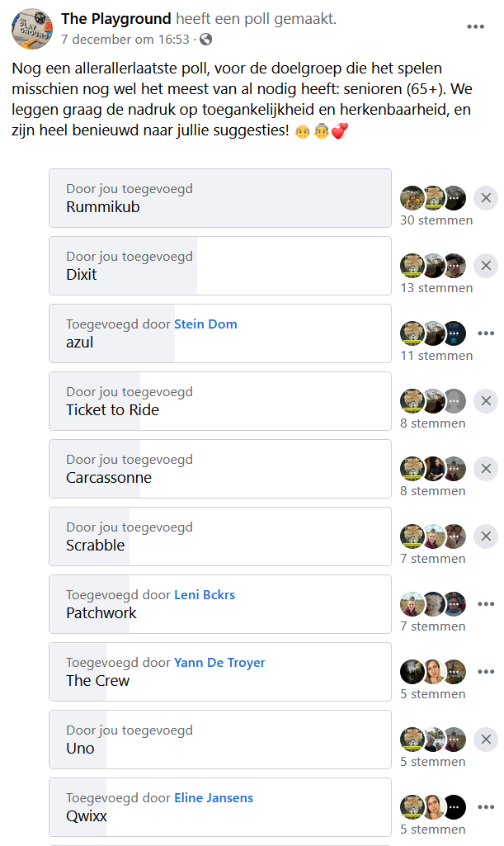Open three-dot menu for Patchwork option
Image resolution: width=504 pixels, height=846 pixels.
tap(486, 603)
